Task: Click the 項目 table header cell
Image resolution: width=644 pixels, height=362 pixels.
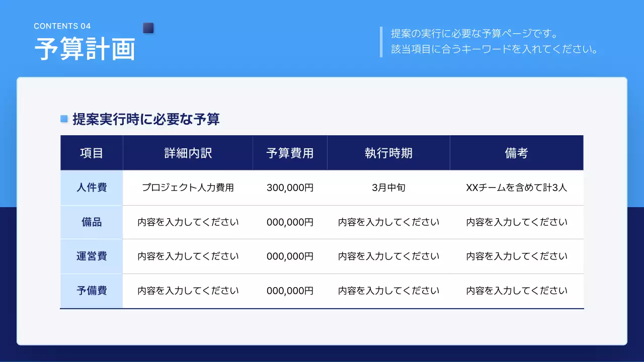Action: (92, 153)
